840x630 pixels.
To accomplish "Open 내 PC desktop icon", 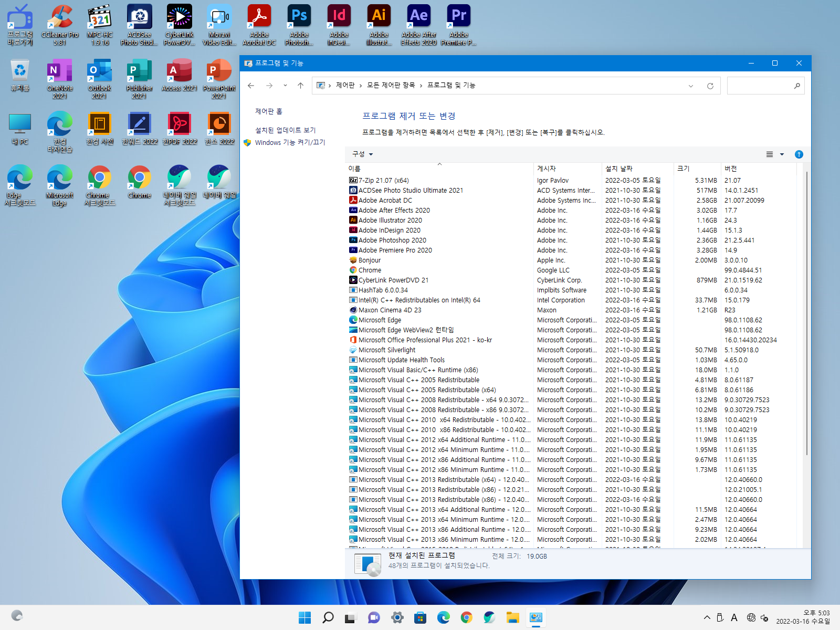I will [x=20, y=129].
